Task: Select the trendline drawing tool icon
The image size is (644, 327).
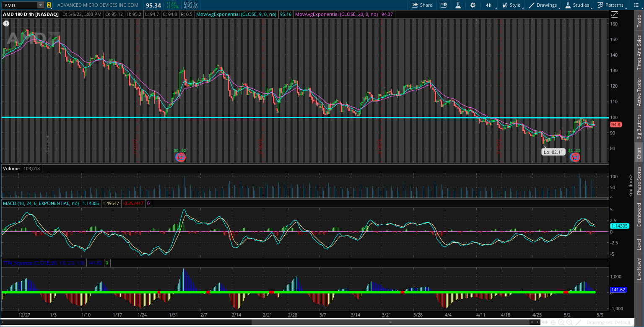Action: (x=578, y=322)
